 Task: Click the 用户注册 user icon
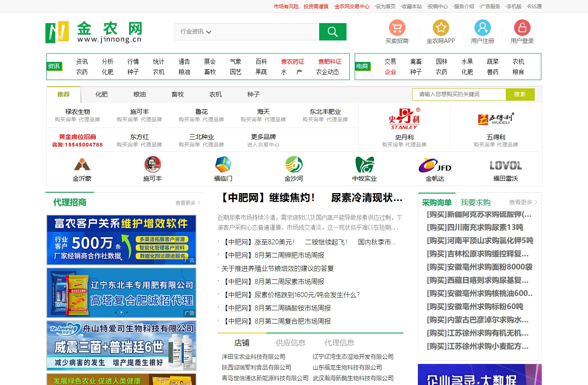tap(482, 28)
